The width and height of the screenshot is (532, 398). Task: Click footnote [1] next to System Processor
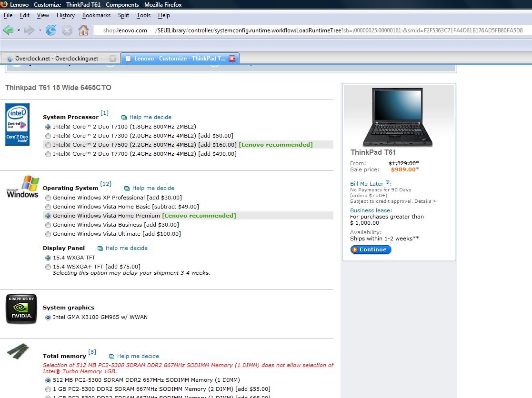104,113
